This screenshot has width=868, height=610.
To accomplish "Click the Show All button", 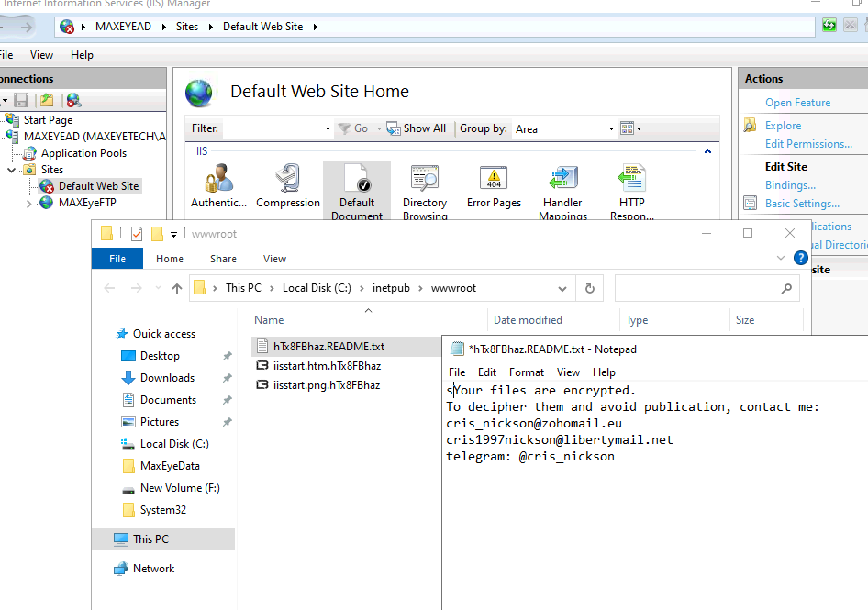I will pyautogui.click(x=417, y=128).
